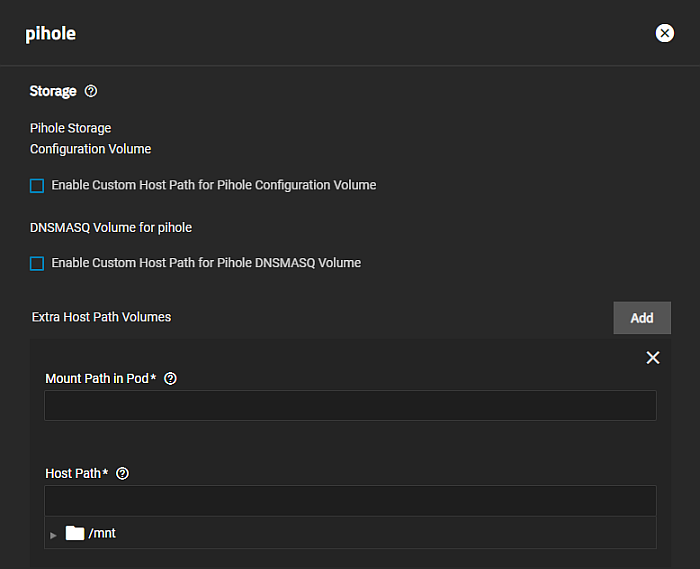This screenshot has height=569, width=700.
Task: Enable Custom Host Path for Pihole Configuration Volume
Action: [x=37, y=186]
